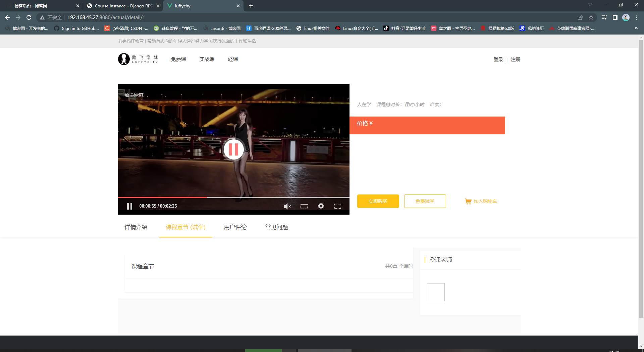Image resolution: width=644 pixels, height=352 pixels.
Task: Open the 博客园 - 开发者的 bookmark
Action: point(27,28)
